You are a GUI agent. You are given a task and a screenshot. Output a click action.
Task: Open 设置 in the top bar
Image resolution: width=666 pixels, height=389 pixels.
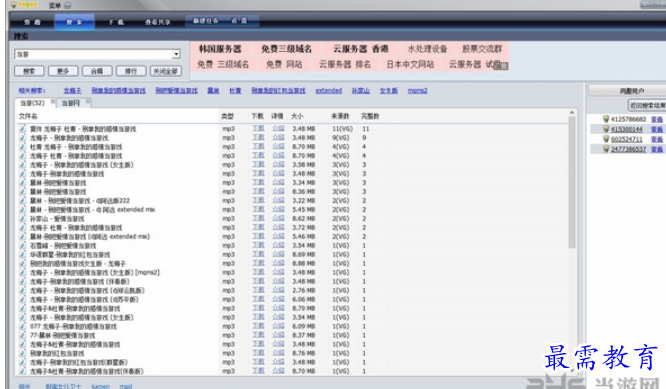[x=239, y=20]
